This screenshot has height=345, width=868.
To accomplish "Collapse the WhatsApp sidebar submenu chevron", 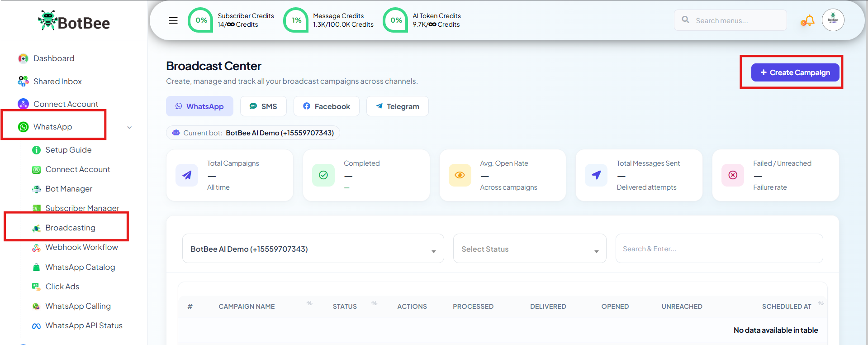I will pyautogui.click(x=129, y=128).
